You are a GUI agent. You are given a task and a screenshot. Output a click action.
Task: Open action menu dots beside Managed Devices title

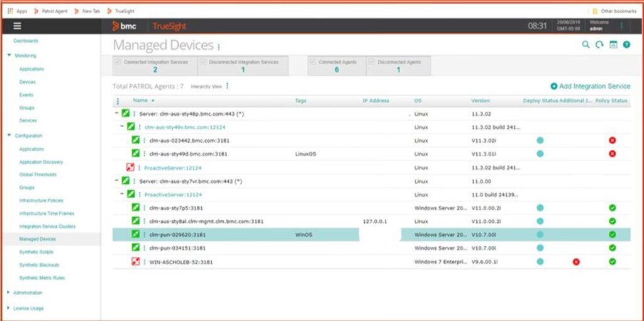[x=219, y=47]
